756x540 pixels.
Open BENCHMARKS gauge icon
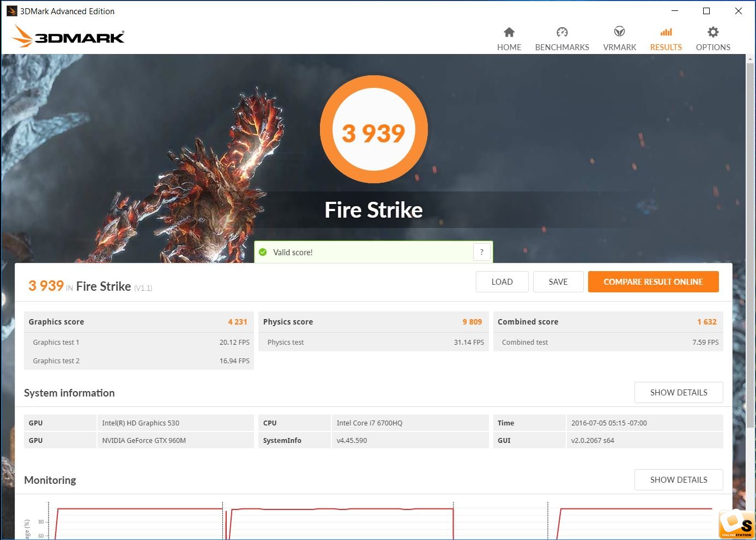pyautogui.click(x=562, y=32)
